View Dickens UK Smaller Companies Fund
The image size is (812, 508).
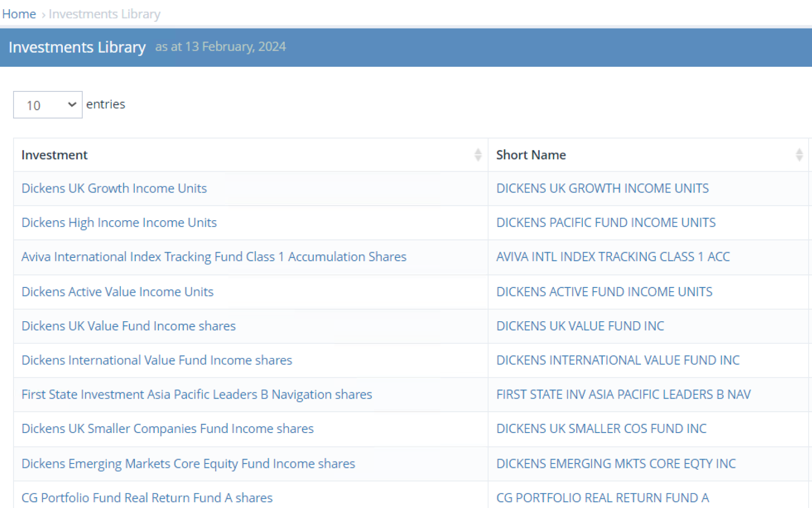click(x=167, y=429)
